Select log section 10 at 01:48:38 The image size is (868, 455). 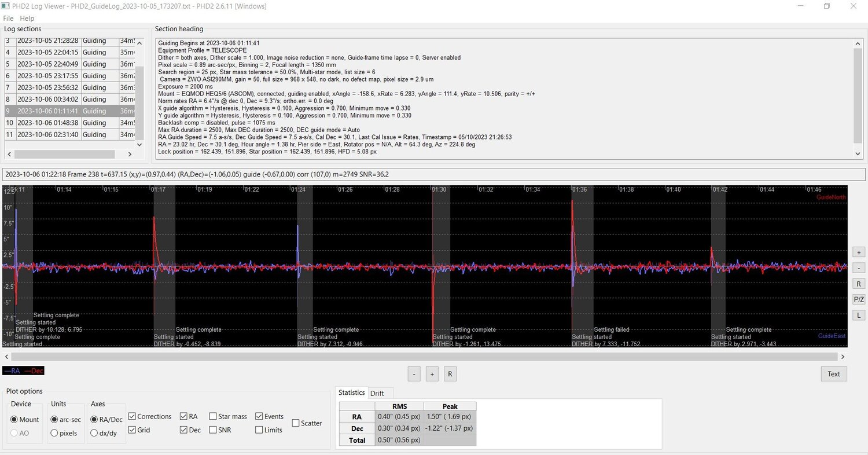click(69, 123)
